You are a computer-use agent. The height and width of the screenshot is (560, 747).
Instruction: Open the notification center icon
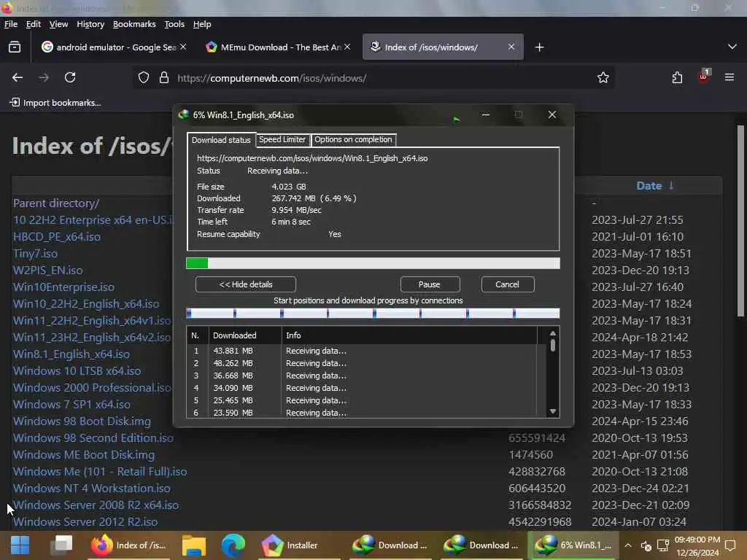[729, 545]
